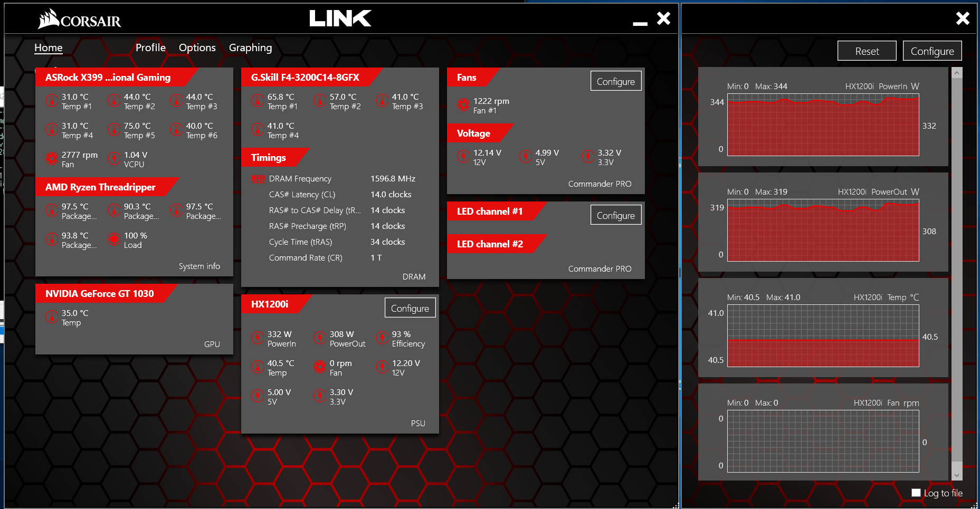Click the Reset button in graph window
This screenshot has height=509, width=980.
(867, 51)
